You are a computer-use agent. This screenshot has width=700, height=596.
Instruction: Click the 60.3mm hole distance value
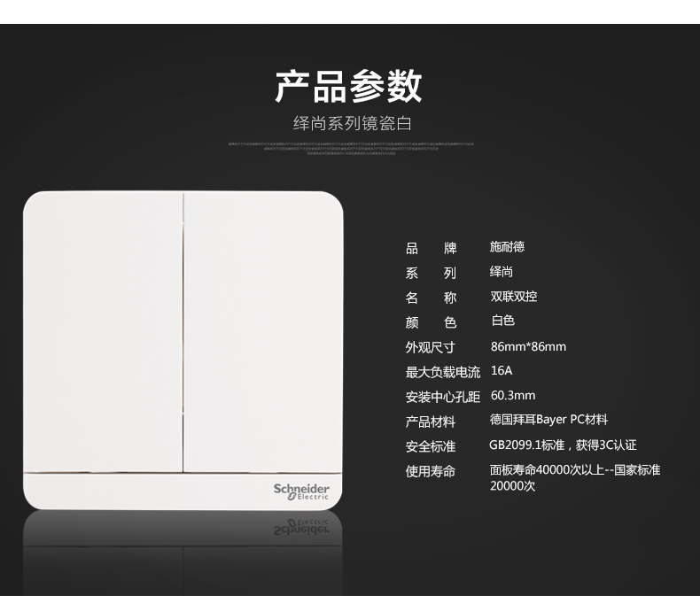pos(512,396)
